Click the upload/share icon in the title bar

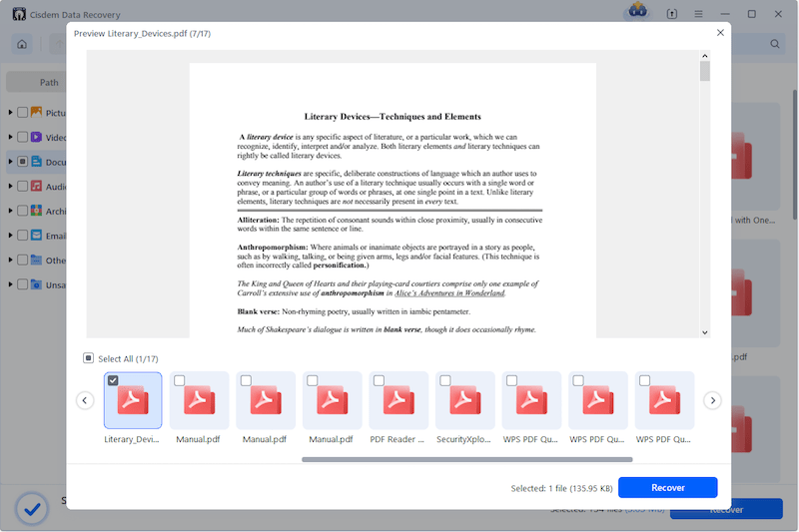tap(671, 14)
